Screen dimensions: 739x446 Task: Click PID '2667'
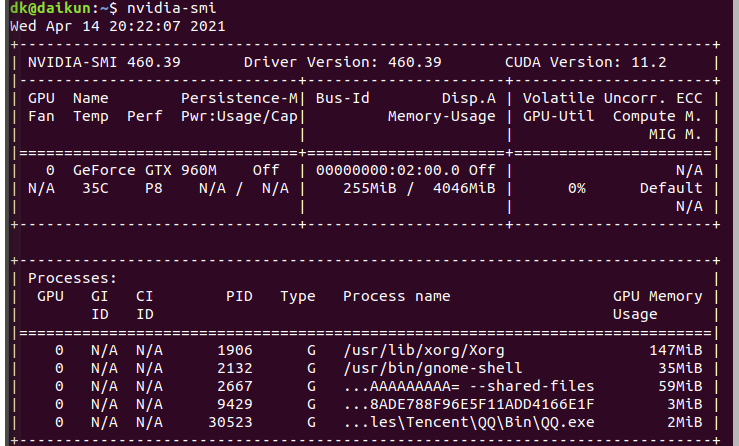click(235, 386)
